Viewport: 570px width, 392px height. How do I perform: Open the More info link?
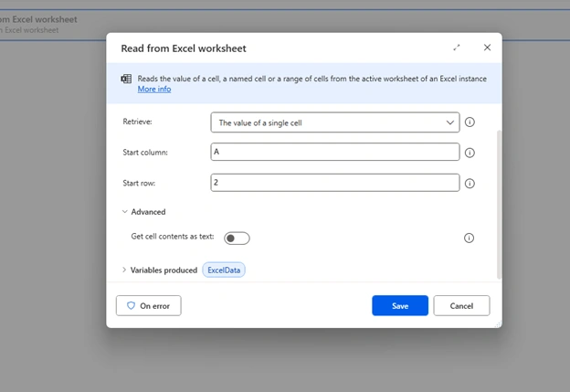click(x=154, y=90)
